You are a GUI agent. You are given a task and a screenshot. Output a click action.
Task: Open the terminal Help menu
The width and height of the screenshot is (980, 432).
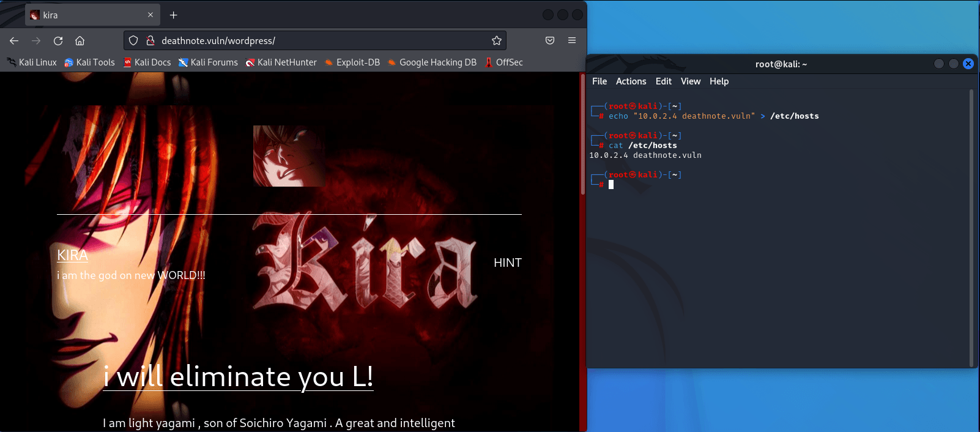[719, 81]
